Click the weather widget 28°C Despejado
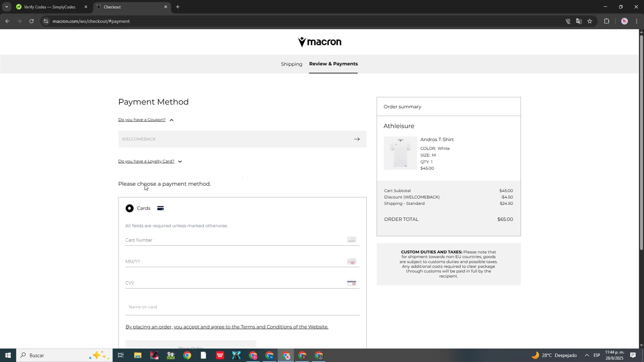Image resolution: width=644 pixels, height=362 pixels. coord(554,355)
